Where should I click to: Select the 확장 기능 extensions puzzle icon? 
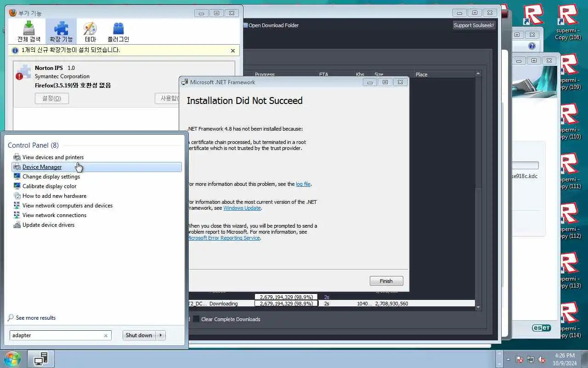(x=61, y=31)
